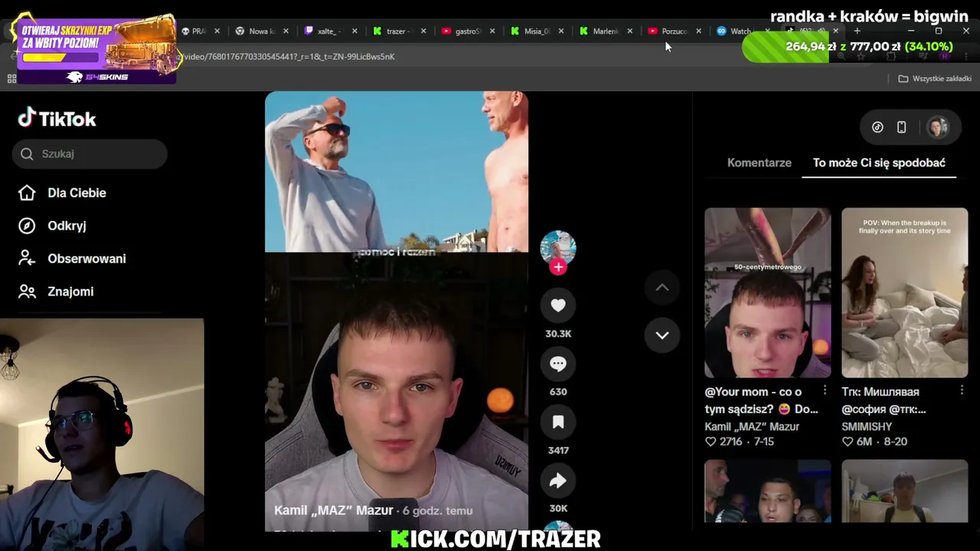The height and width of the screenshot is (551, 980).
Task: Open the breakup POV recommended video thumbnail
Action: tap(904, 292)
